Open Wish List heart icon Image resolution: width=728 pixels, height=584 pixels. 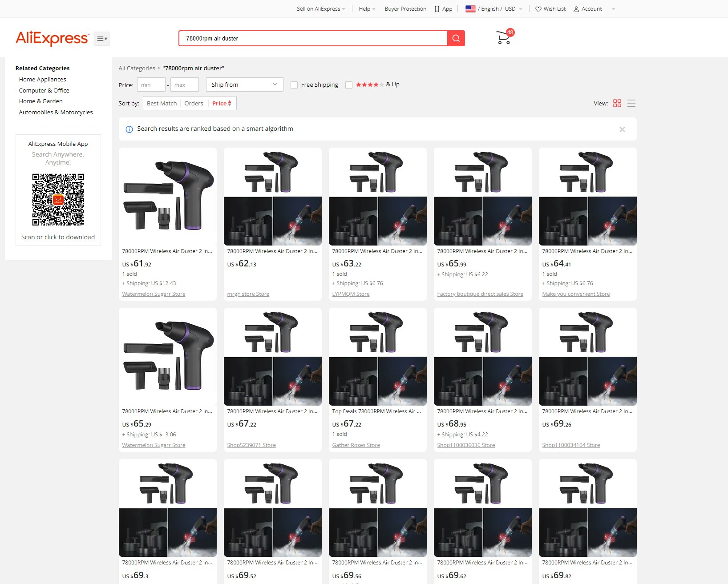(538, 9)
